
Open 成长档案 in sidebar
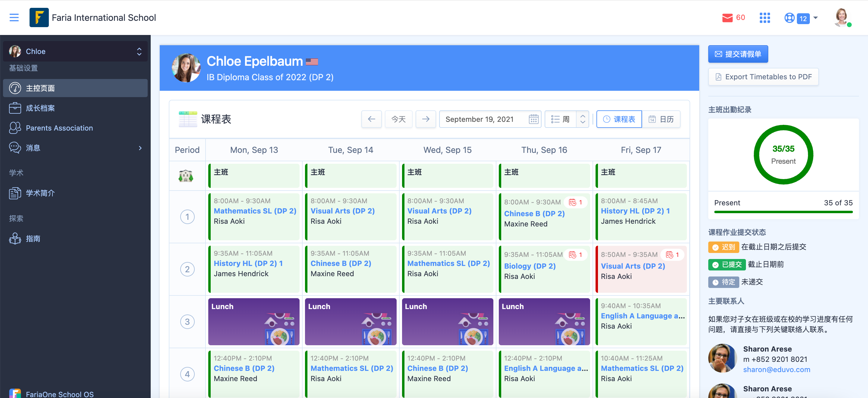pos(40,108)
